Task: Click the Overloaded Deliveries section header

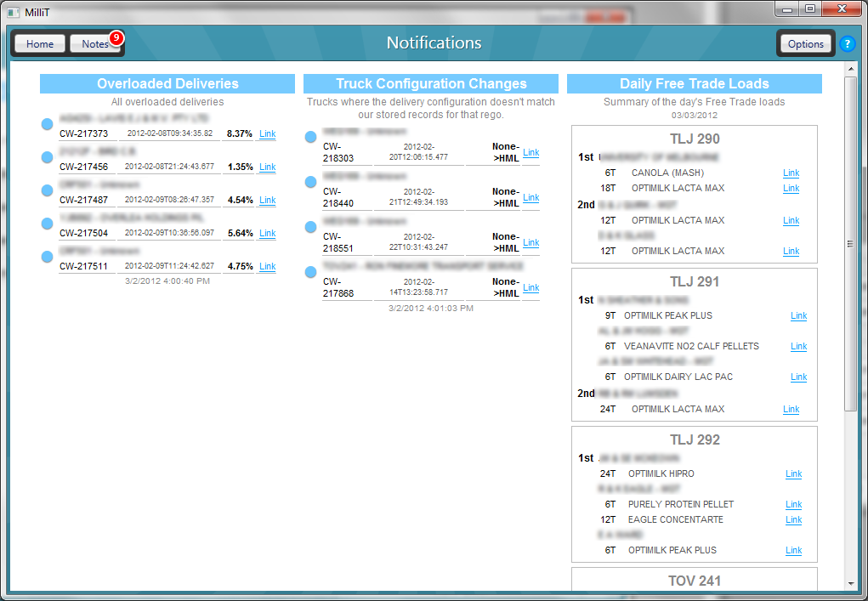Action: click(x=167, y=83)
